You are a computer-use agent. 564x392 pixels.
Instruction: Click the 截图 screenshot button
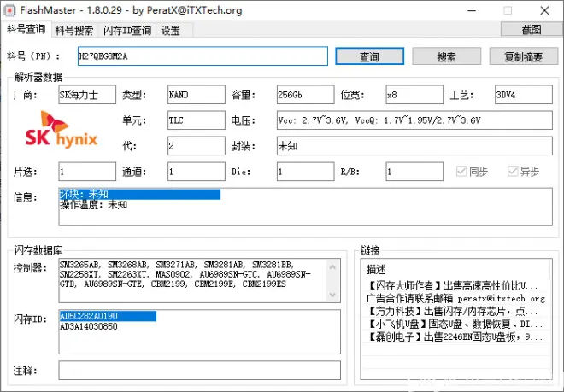pyautogui.click(x=531, y=29)
